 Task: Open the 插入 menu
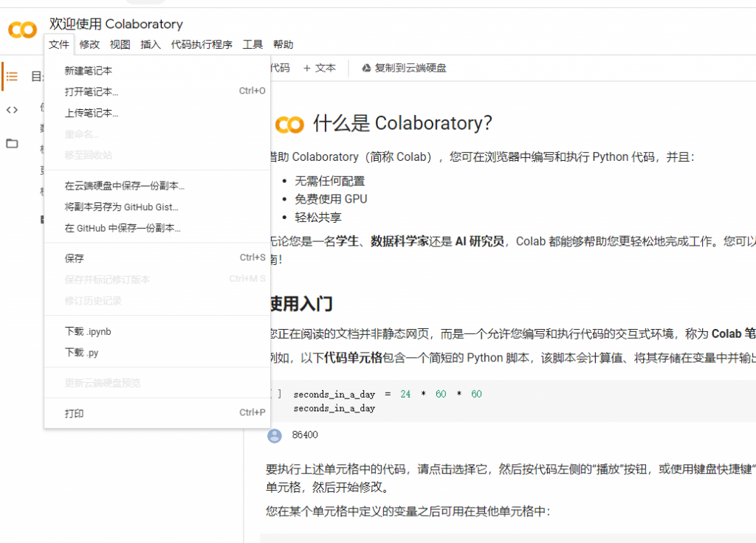tap(151, 44)
